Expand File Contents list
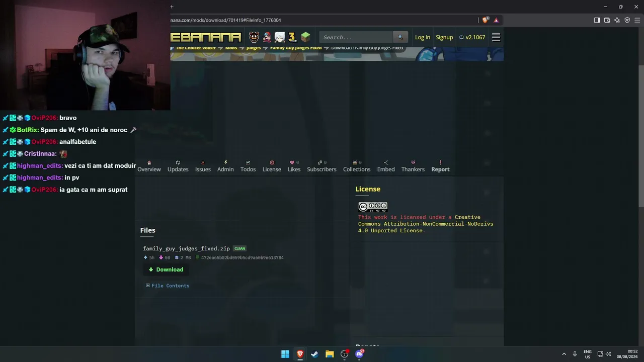644x362 pixels. point(168,286)
